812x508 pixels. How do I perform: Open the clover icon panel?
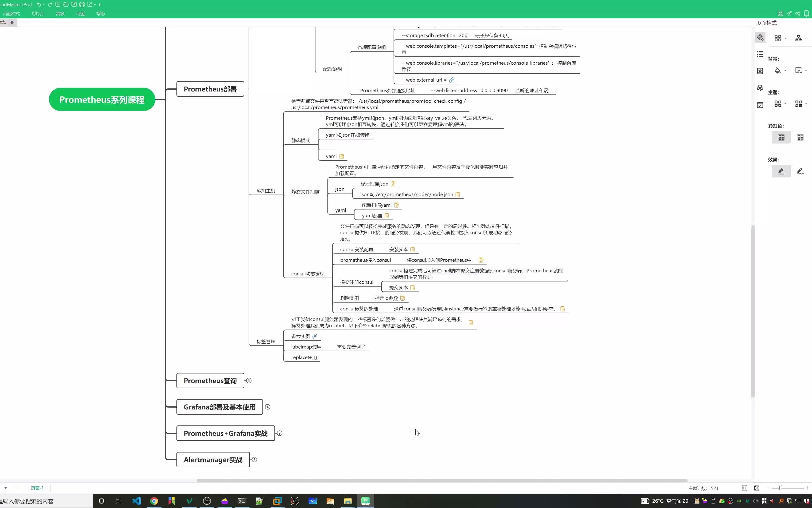coord(760,88)
